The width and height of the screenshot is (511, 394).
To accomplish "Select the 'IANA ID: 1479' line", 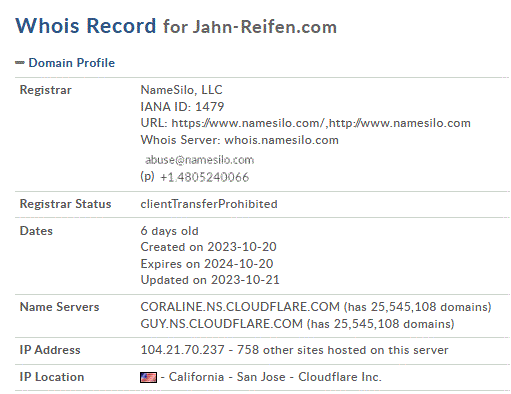I will 182,107.
